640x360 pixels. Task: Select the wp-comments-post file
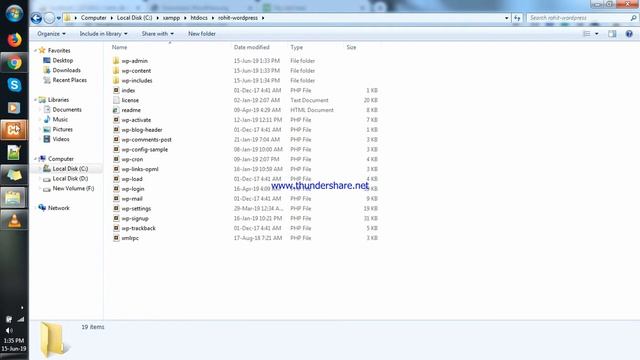pos(146,140)
